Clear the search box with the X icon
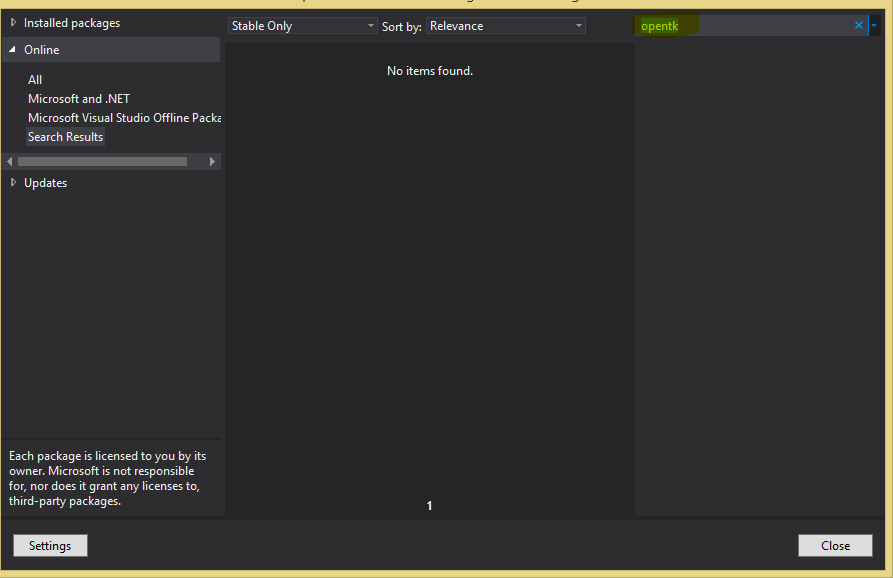Image resolution: width=893 pixels, height=578 pixels. tap(859, 25)
